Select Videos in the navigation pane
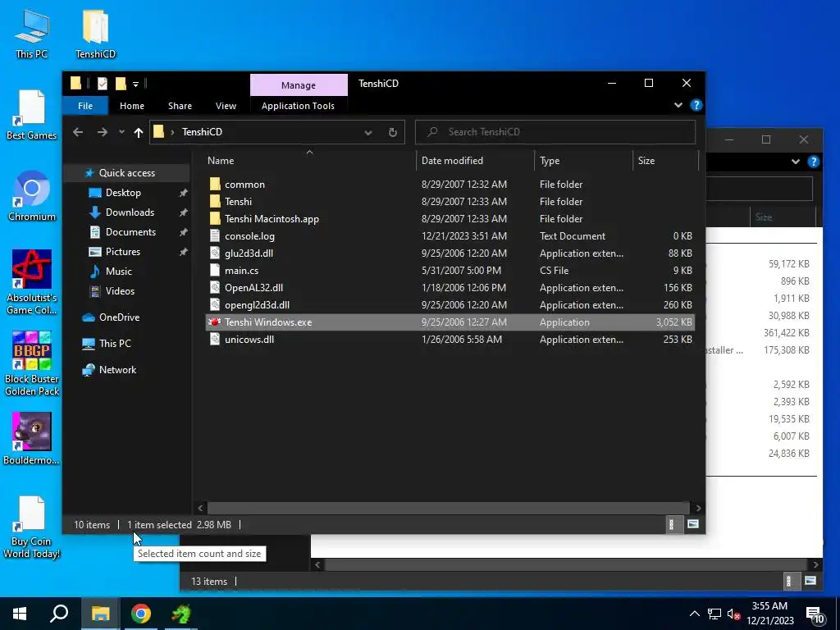The width and height of the screenshot is (840, 630). pos(120,291)
